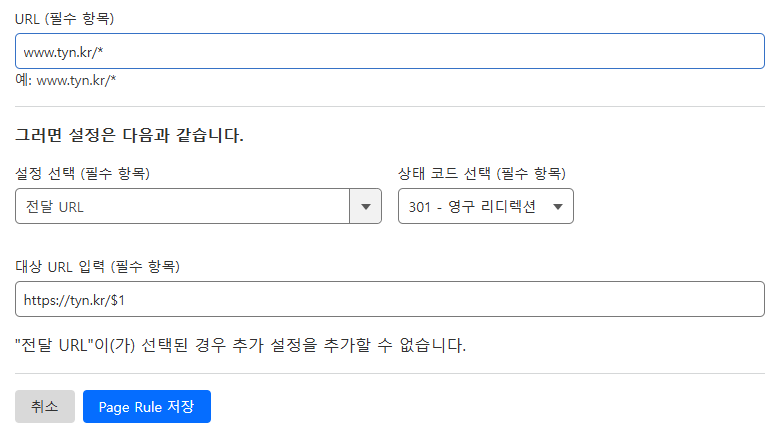Click the triangle icon beside 301 - 영구 리디렉션
The width and height of the screenshot is (770, 437).
pyautogui.click(x=557, y=207)
